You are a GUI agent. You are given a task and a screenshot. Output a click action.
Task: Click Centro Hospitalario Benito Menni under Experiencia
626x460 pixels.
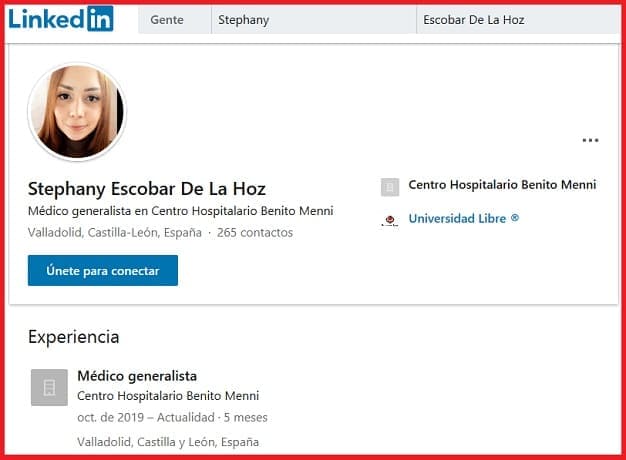coord(168,396)
